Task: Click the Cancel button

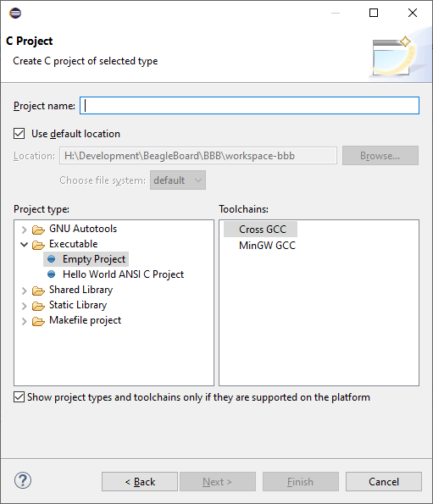Action: [x=384, y=481]
